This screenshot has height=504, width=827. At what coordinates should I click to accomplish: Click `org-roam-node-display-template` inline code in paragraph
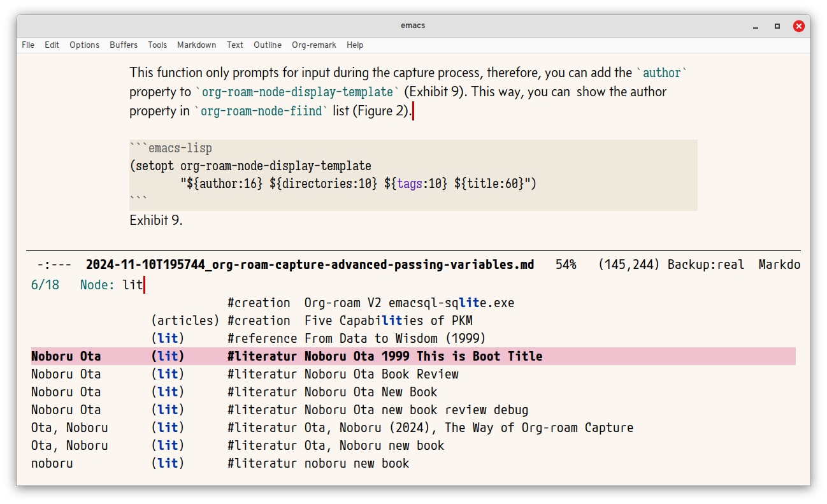(298, 92)
